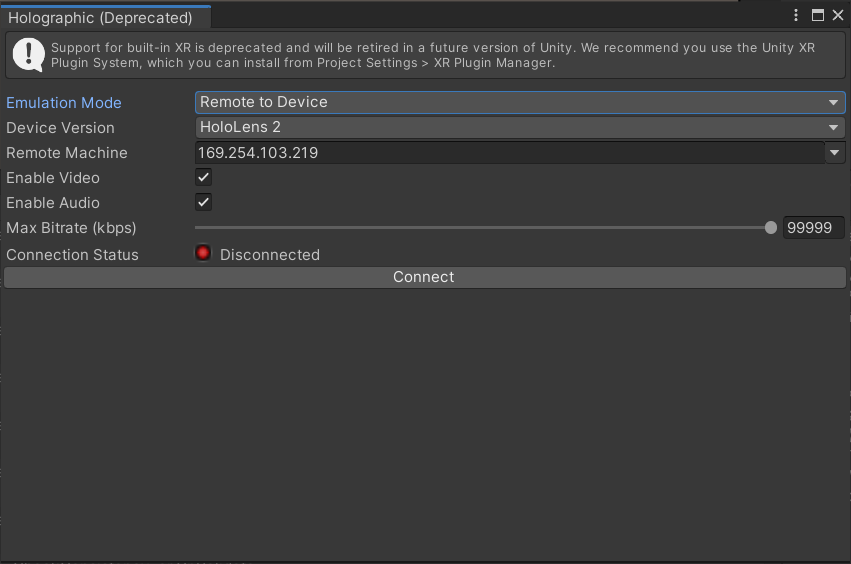Screen dimensions: 851x564
Task: Open the panel's three-dot options menu
Action: (796, 15)
